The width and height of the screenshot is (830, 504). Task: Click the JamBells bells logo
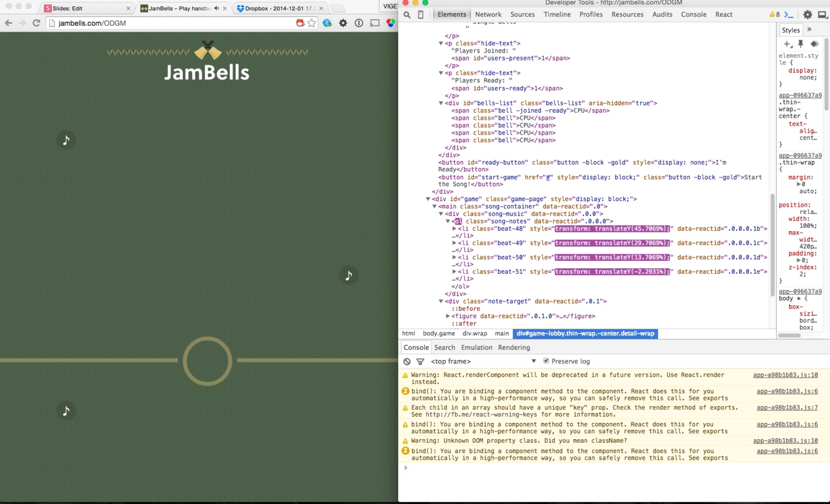208,50
